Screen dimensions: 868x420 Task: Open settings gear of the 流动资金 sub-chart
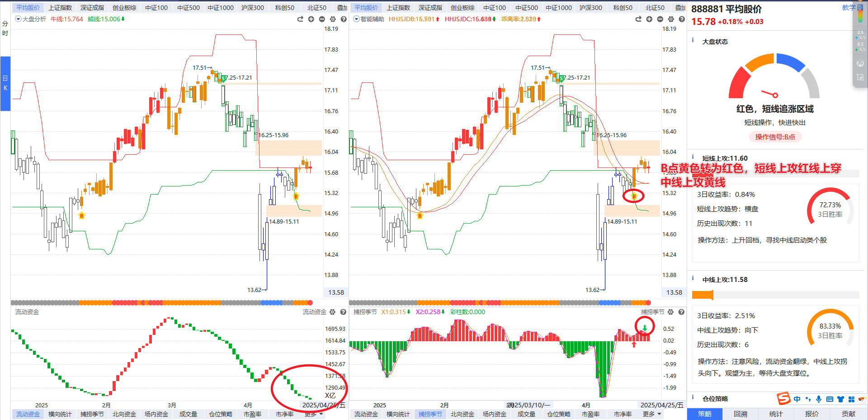point(333,312)
